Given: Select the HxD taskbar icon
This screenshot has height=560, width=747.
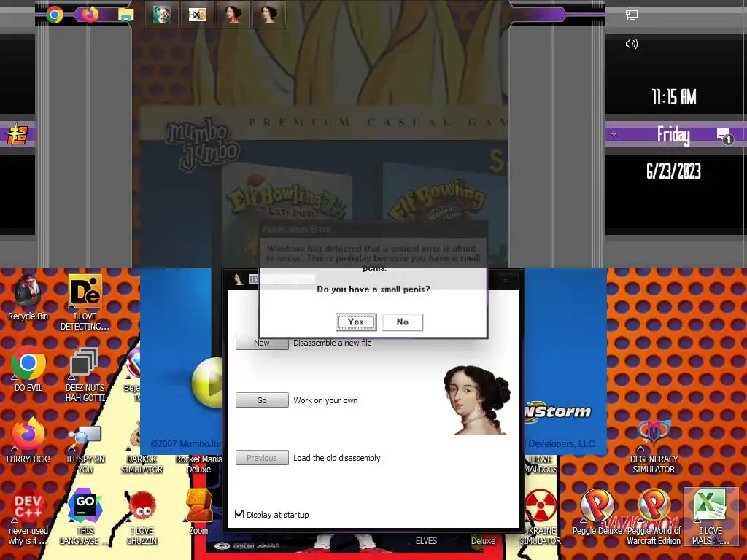Looking at the screenshot, I should pyautogui.click(x=197, y=15).
